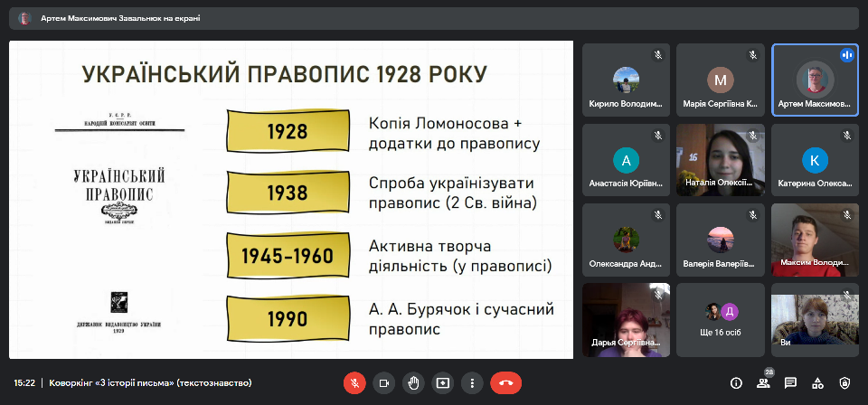Open meeting details info icon
Viewport: 868px width, 405px height.
(736, 383)
